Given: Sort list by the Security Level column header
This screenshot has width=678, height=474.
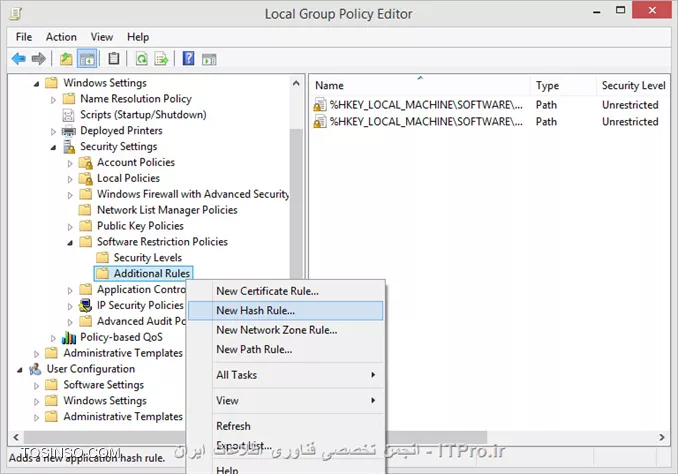Looking at the screenshot, I should click(633, 86).
